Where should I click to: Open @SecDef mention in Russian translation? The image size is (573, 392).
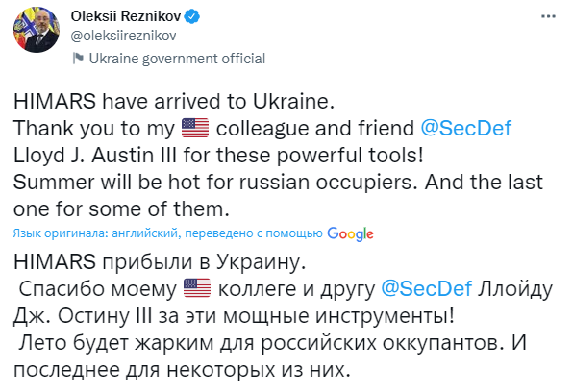coord(427,289)
